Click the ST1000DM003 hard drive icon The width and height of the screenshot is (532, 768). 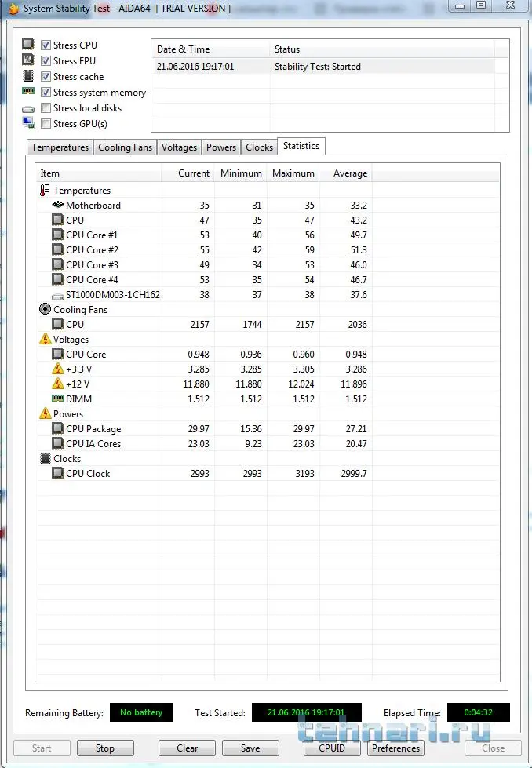pyautogui.click(x=58, y=296)
